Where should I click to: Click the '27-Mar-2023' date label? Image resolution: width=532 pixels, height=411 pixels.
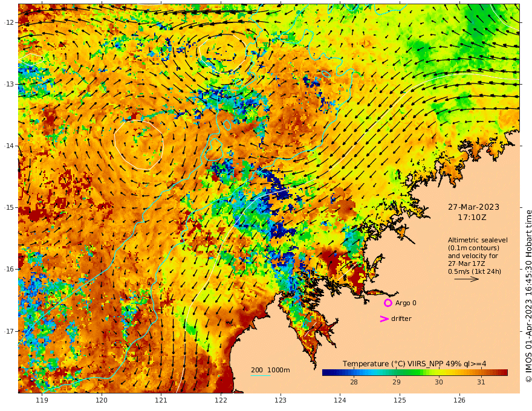473,207
